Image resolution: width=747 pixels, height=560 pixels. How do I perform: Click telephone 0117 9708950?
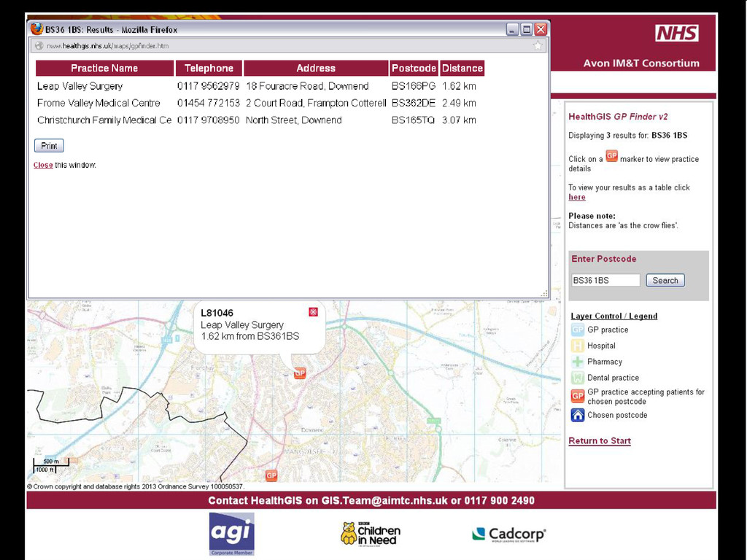point(208,120)
